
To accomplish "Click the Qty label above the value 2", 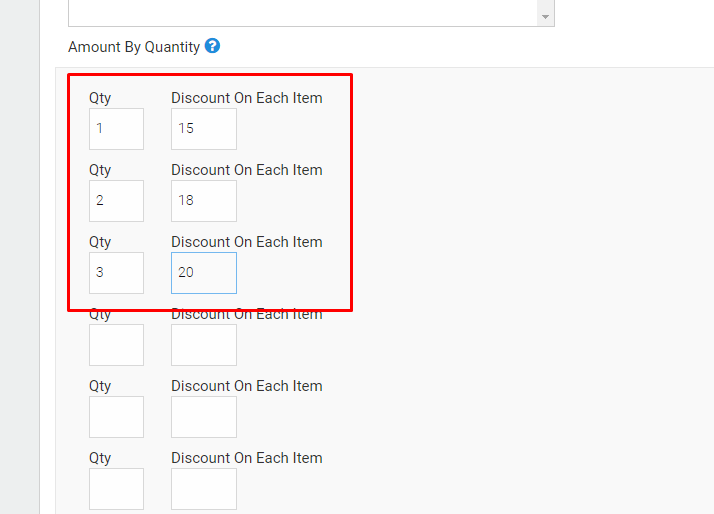I will tap(100, 170).
